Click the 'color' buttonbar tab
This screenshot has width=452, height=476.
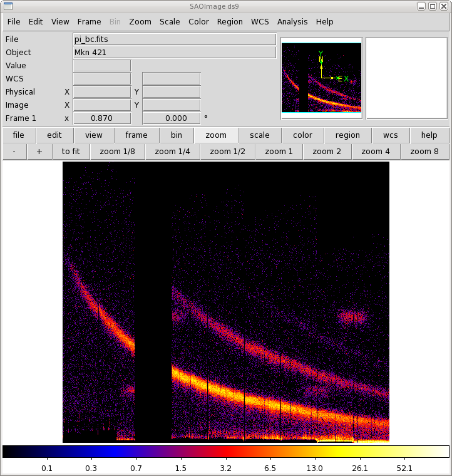302,135
